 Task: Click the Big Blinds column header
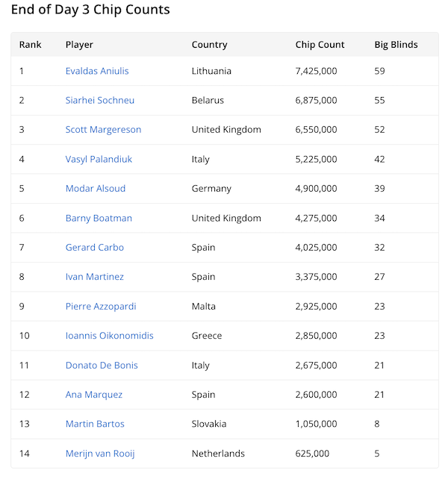396,45
